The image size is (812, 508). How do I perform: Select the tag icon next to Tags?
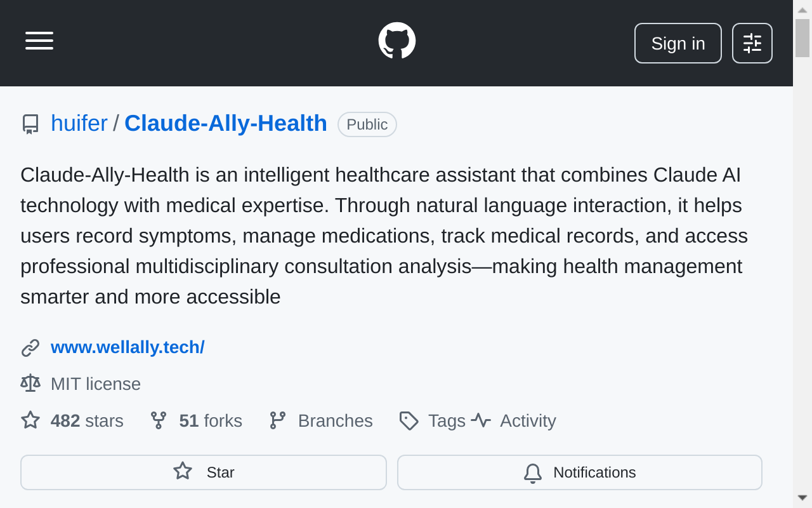tap(409, 421)
